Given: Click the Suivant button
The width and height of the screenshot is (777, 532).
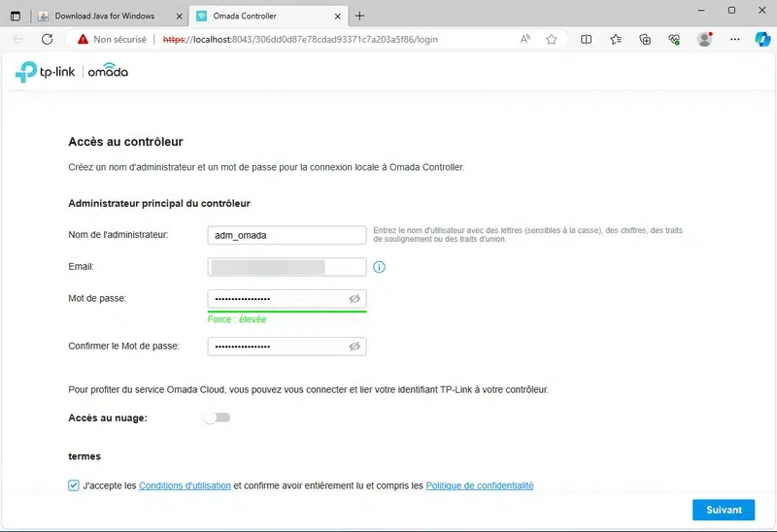Looking at the screenshot, I should [724, 510].
